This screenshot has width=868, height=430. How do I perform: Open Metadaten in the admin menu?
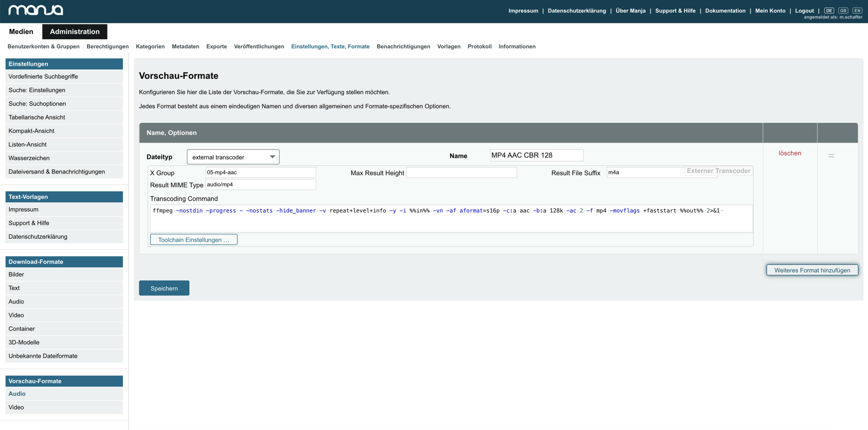[x=185, y=46]
